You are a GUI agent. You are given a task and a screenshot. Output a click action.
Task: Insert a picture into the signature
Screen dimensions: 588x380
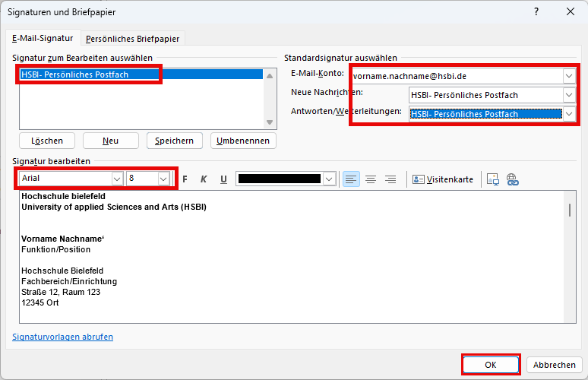pyautogui.click(x=493, y=179)
